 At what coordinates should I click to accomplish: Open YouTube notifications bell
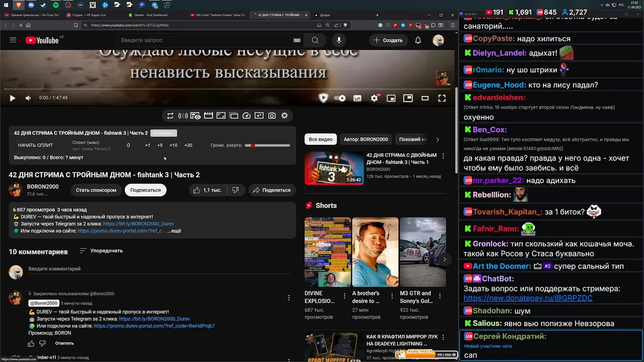tap(418, 40)
